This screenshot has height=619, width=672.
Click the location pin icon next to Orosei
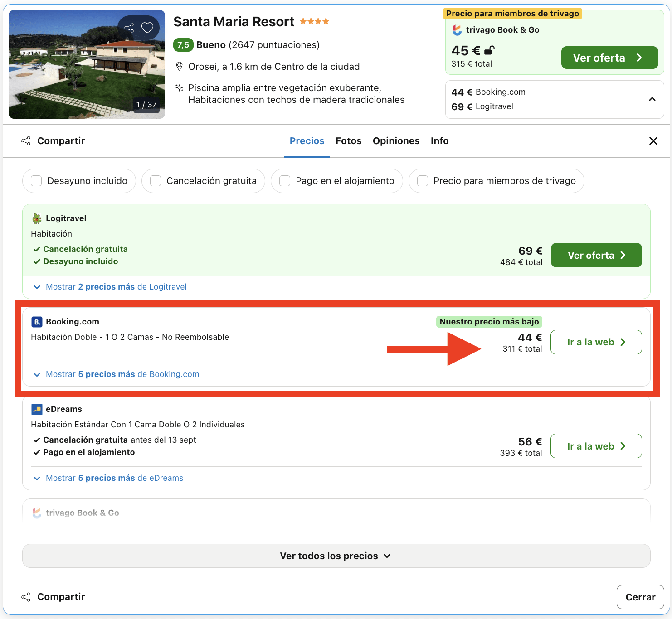click(179, 66)
